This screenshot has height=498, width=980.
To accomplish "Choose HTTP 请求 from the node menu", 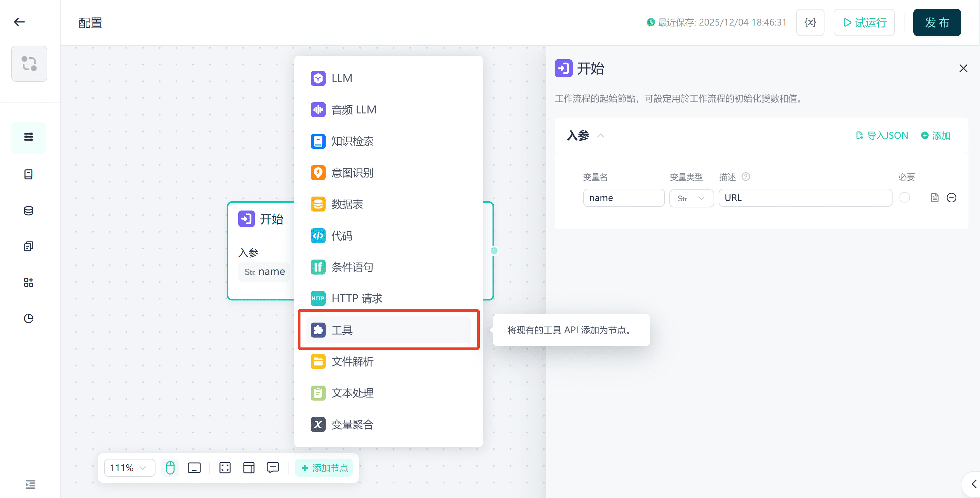I will pos(357,298).
